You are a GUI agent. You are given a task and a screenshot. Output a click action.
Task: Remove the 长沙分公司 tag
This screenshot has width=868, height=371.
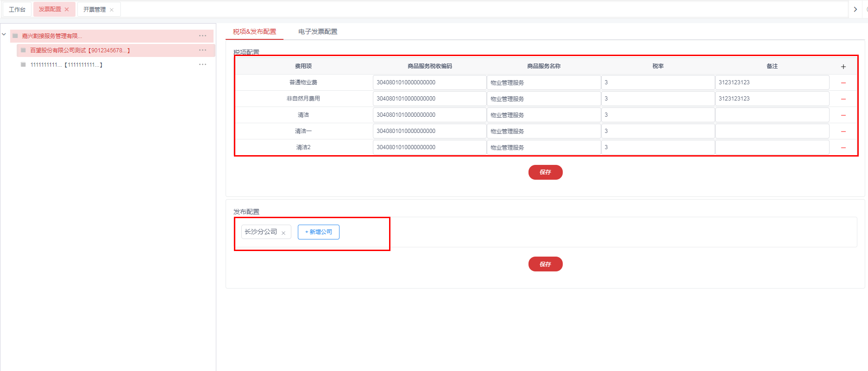coord(283,233)
